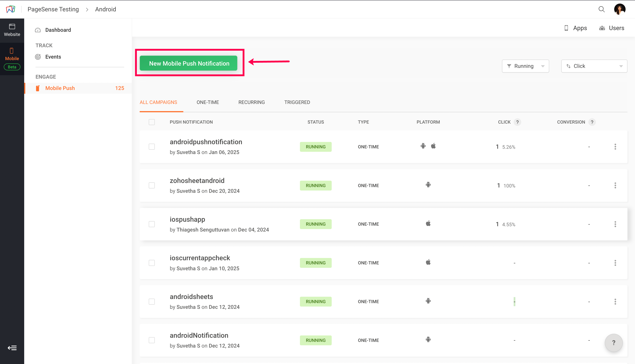The image size is (635, 364).
Task: Open help for CLICK column
Action: (x=517, y=122)
